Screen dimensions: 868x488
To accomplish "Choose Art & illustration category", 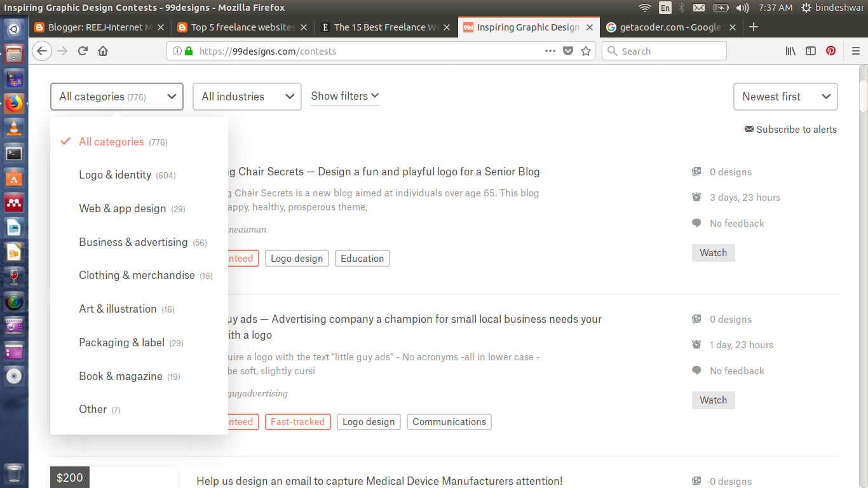I will pyautogui.click(x=126, y=309).
